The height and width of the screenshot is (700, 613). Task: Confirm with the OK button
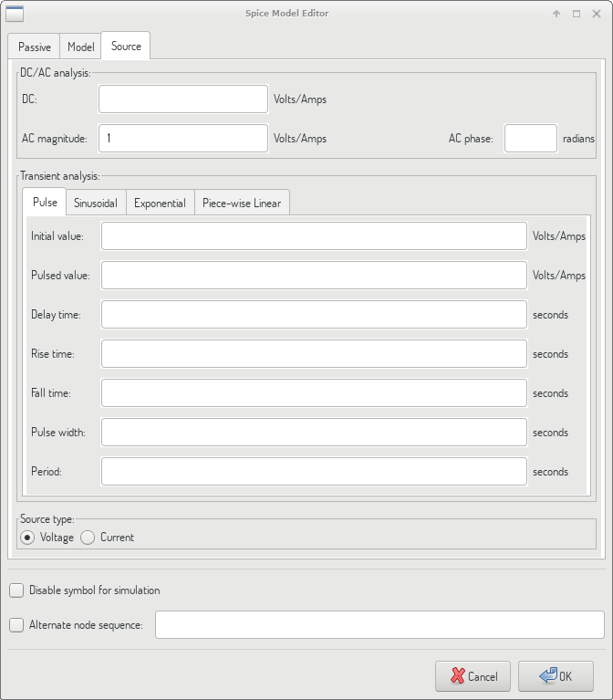coord(556,676)
